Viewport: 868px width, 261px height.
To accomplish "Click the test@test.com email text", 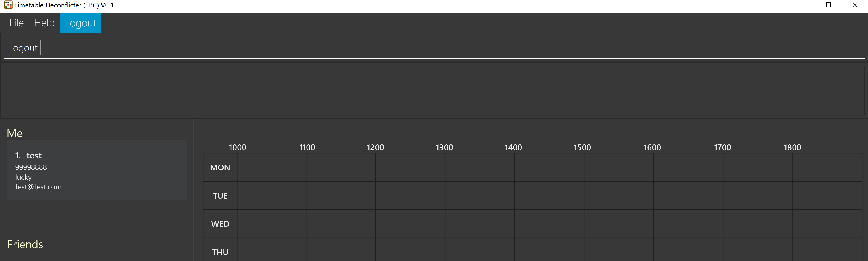I will point(38,187).
